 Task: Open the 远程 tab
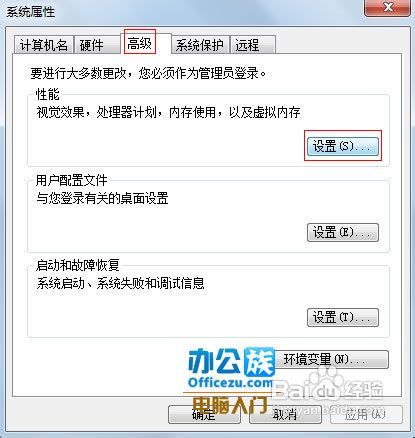click(x=253, y=45)
